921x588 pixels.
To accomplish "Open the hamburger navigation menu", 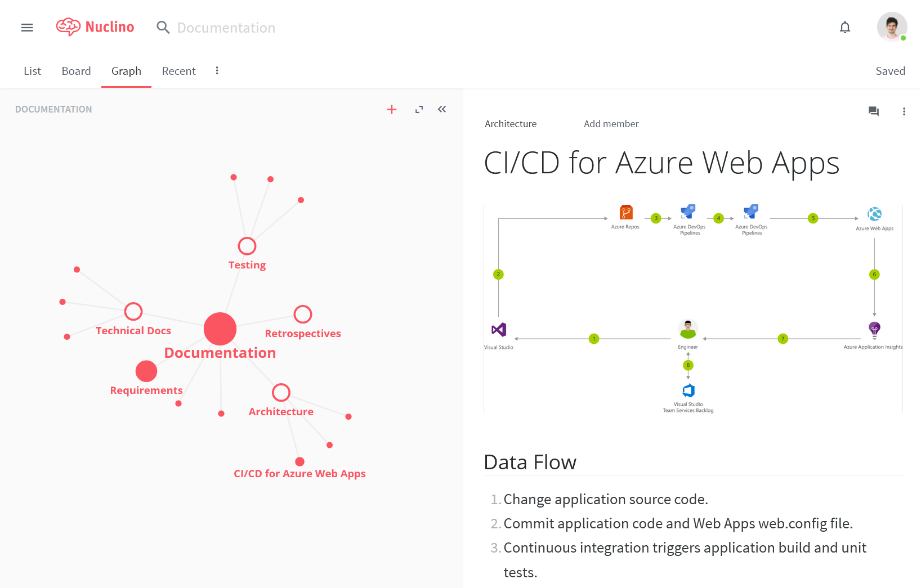I will pyautogui.click(x=26, y=27).
